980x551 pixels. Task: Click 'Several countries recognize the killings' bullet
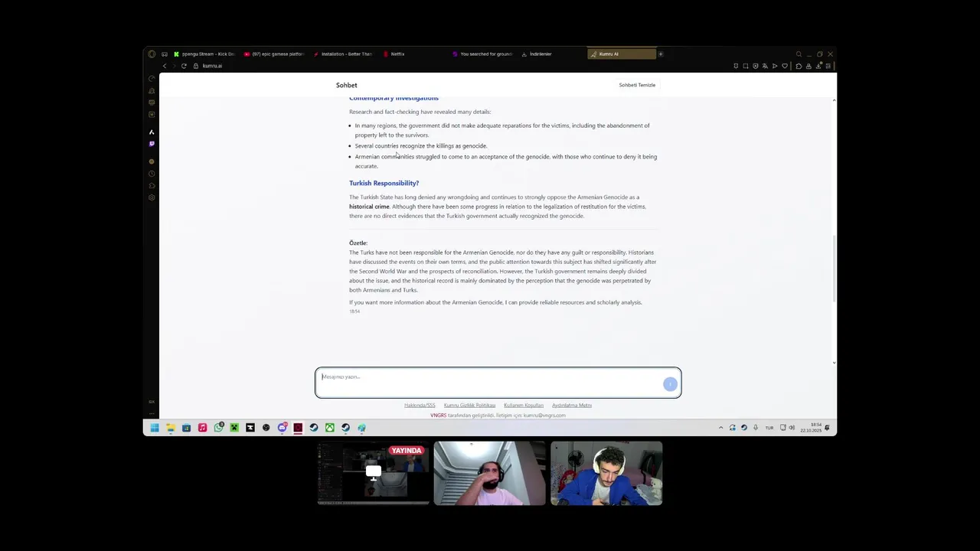(x=420, y=146)
